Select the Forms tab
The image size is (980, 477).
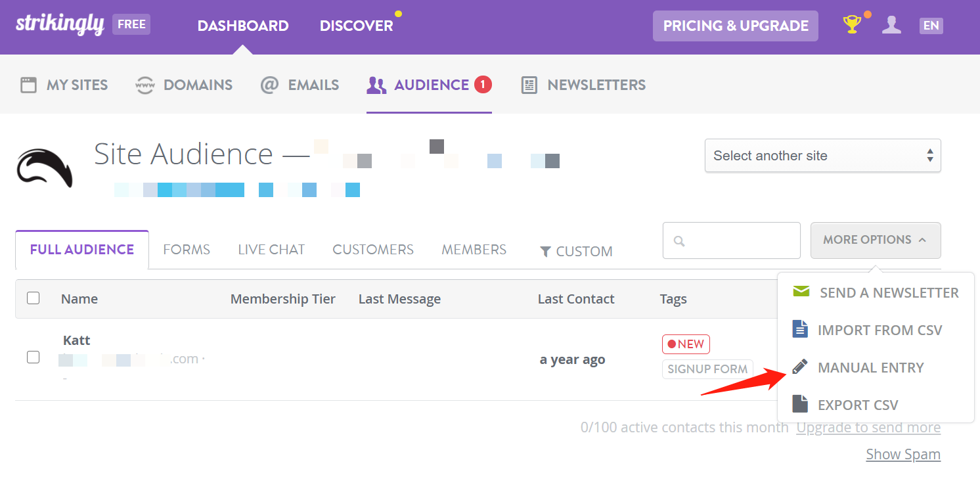187,250
